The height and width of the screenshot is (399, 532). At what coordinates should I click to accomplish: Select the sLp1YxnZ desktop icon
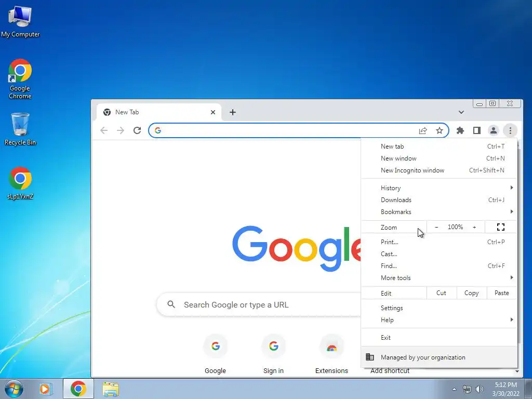tap(20, 183)
